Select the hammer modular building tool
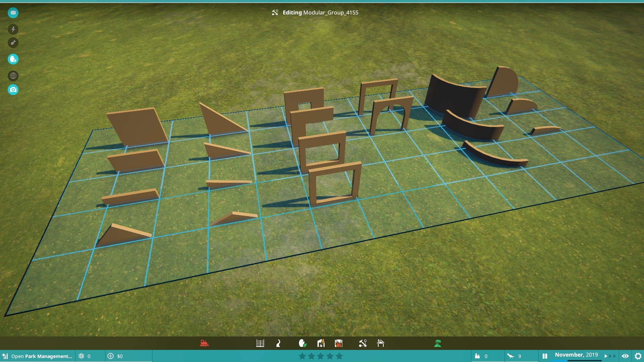Image resolution: width=644 pixels, height=362 pixels. 363,343
